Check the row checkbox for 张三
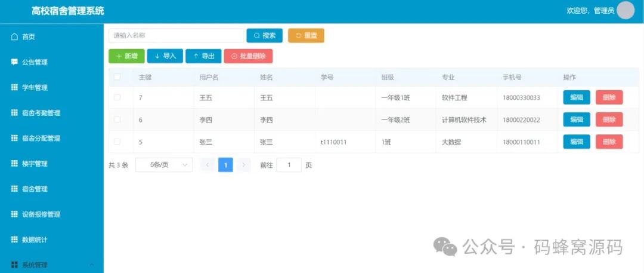Screen dimensions: 644x273 point(117,142)
